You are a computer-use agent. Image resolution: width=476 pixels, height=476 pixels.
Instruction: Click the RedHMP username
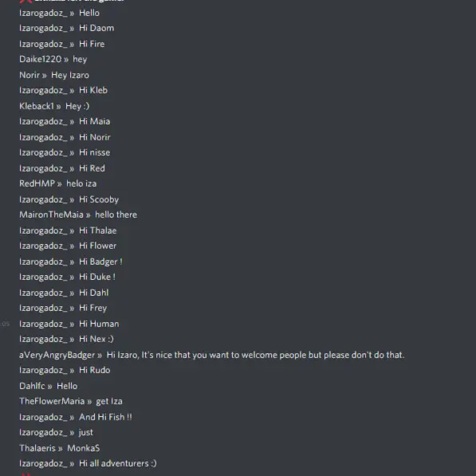point(37,183)
